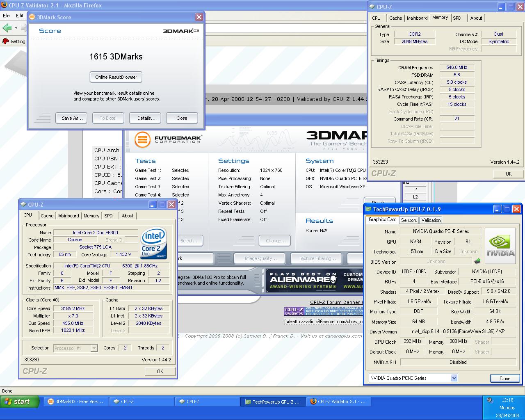Open the Firefox Edit menu

pos(20,16)
